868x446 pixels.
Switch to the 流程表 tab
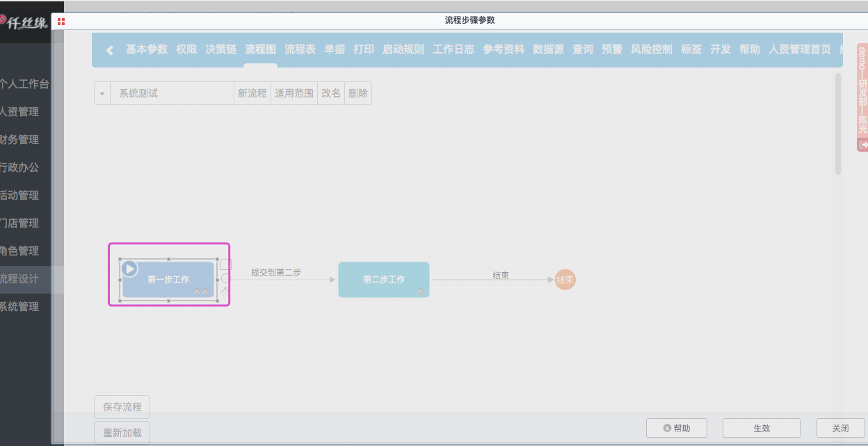coord(300,49)
